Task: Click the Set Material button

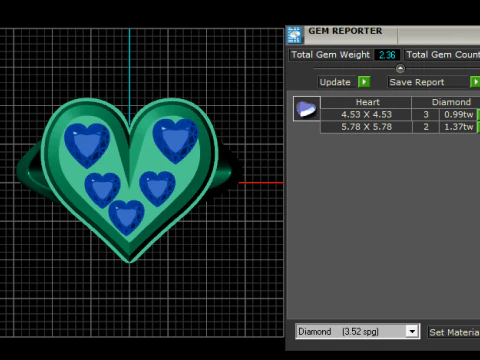Action: click(x=454, y=332)
